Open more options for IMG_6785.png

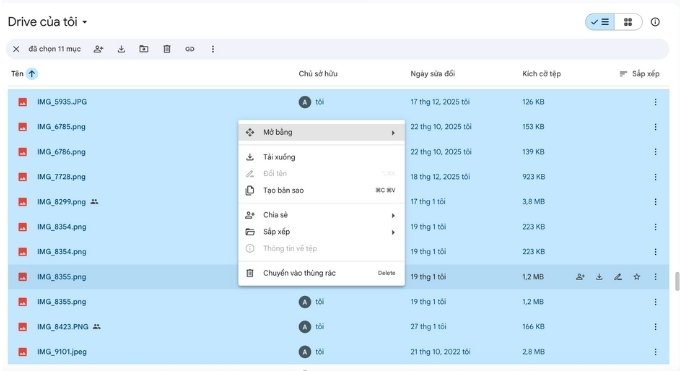point(655,127)
